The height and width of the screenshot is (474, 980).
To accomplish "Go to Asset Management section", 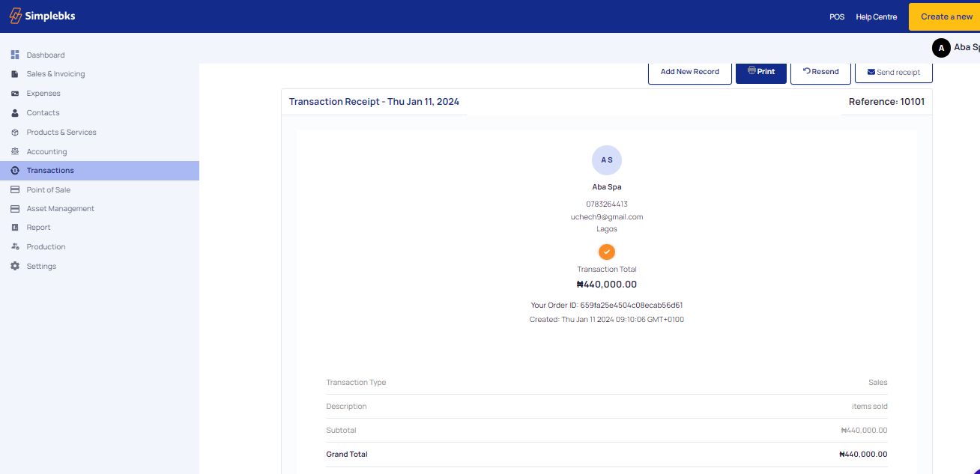I will (60, 209).
